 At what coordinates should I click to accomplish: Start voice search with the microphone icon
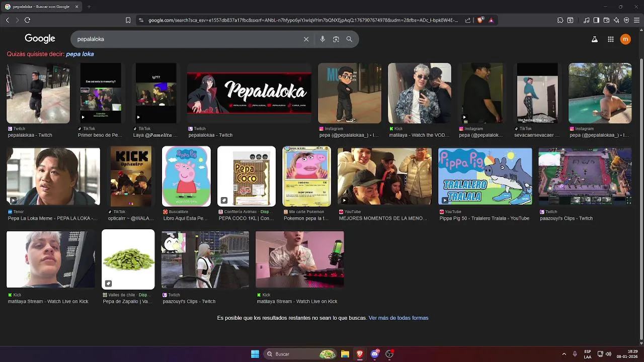(323, 39)
